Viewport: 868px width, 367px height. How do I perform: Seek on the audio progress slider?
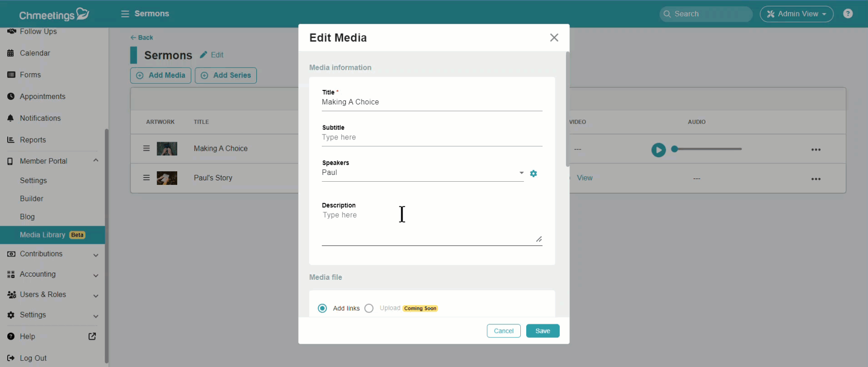click(x=707, y=149)
